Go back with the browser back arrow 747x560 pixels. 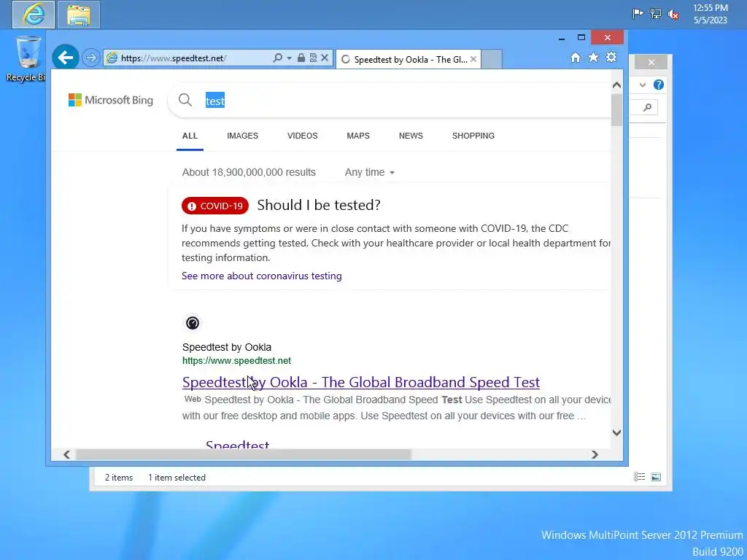tap(65, 58)
